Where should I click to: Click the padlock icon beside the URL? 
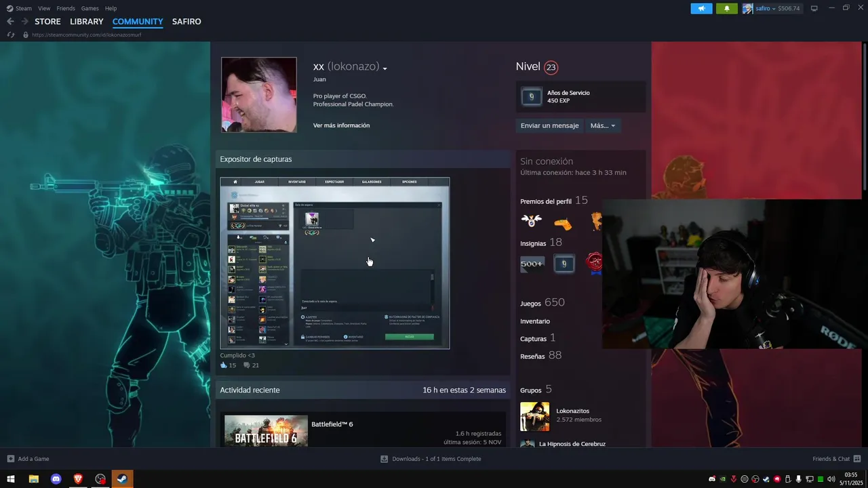[26, 35]
